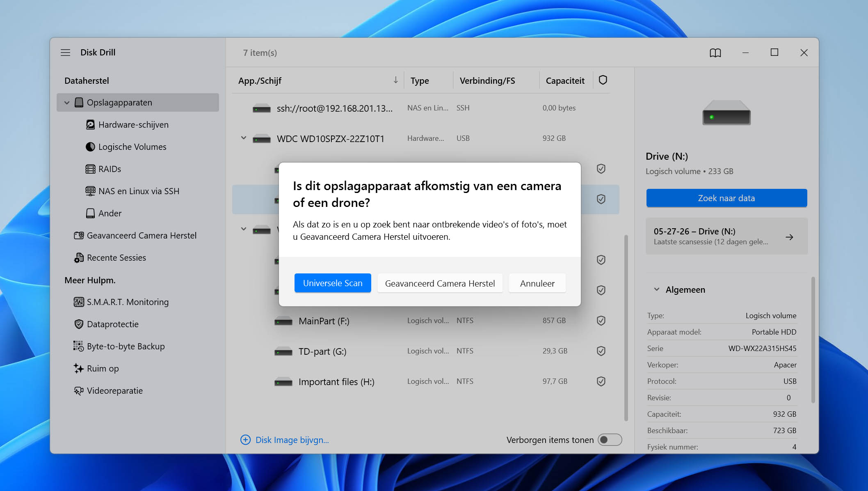Viewport: 868px width, 491px height.
Task: Open the hamburger menu next to Disk Drill
Action: tap(65, 53)
